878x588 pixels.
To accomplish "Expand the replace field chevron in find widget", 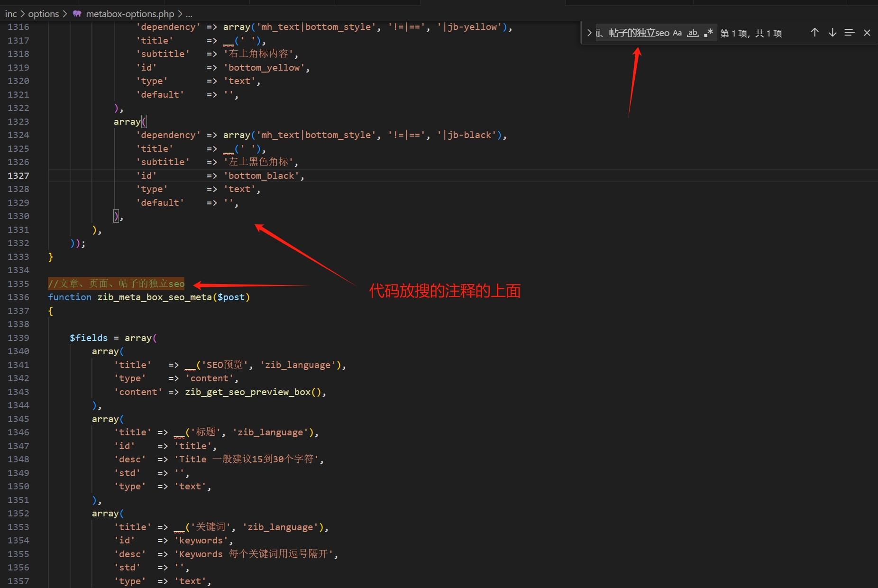I will (x=589, y=33).
